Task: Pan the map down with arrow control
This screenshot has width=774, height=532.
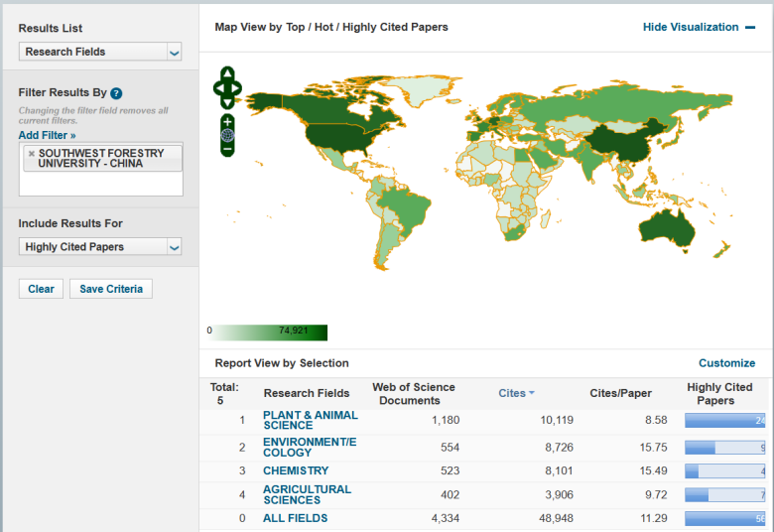Action: [227, 101]
